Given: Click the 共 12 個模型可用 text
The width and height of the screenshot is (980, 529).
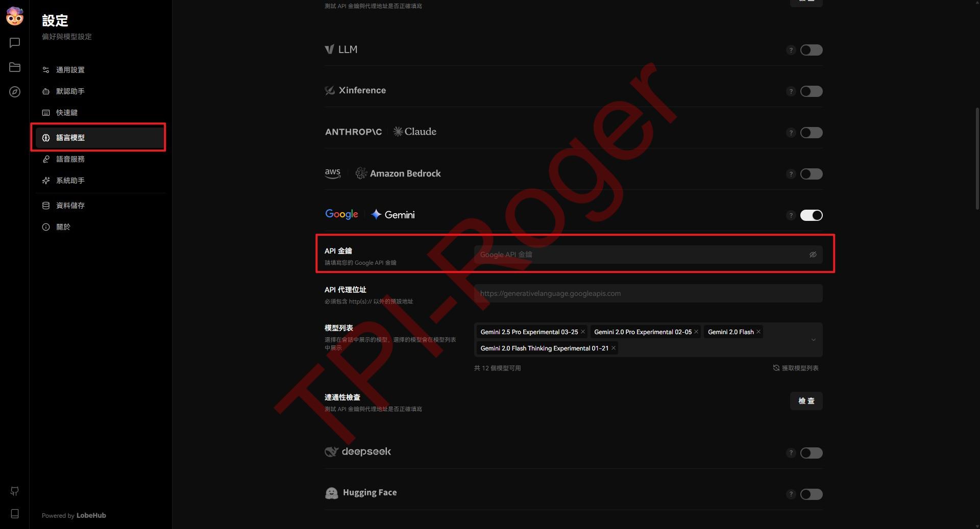Looking at the screenshot, I should (497, 368).
